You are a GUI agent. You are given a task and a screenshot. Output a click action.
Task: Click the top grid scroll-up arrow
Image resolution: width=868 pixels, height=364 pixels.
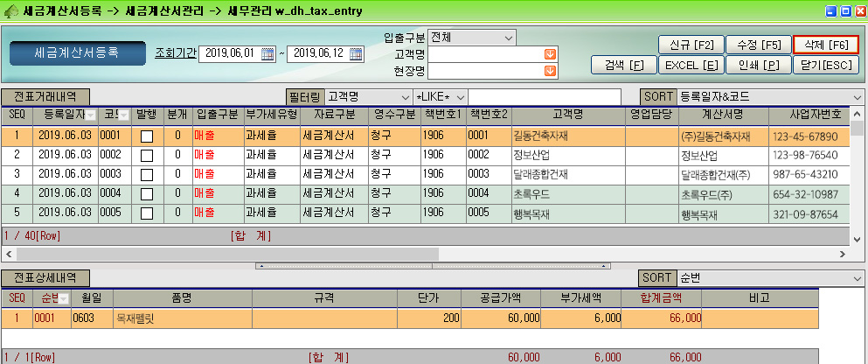click(858, 114)
